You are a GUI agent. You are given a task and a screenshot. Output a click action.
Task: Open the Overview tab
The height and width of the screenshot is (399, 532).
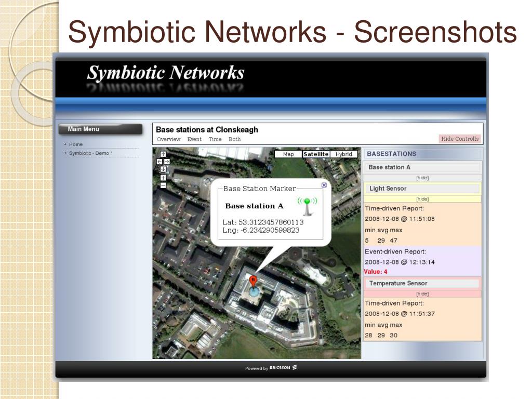(169, 139)
